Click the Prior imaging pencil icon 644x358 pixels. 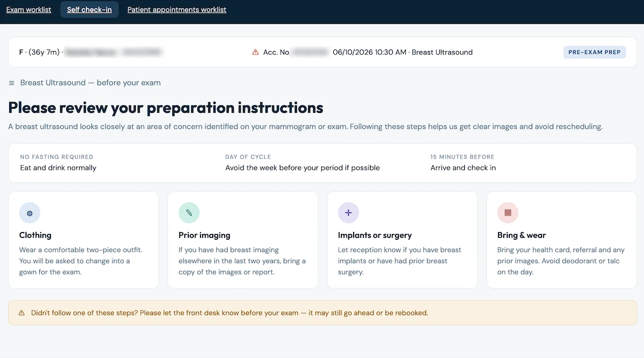pos(189,213)
